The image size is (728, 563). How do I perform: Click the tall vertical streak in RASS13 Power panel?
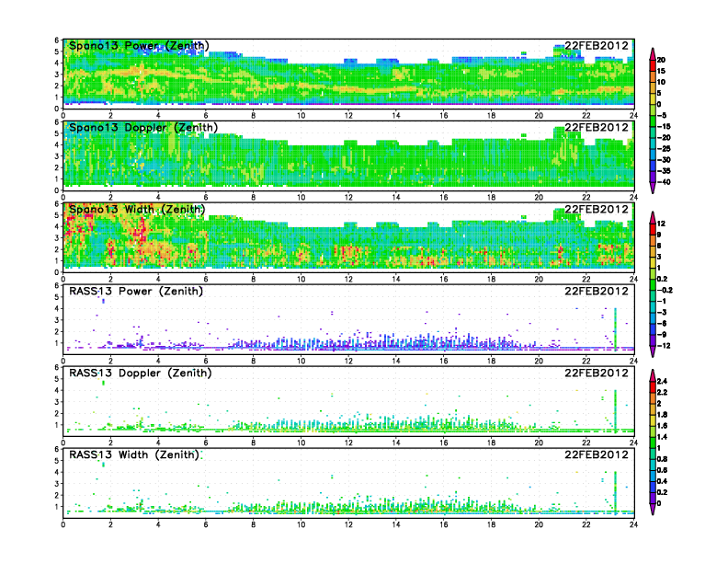(615, 329)
